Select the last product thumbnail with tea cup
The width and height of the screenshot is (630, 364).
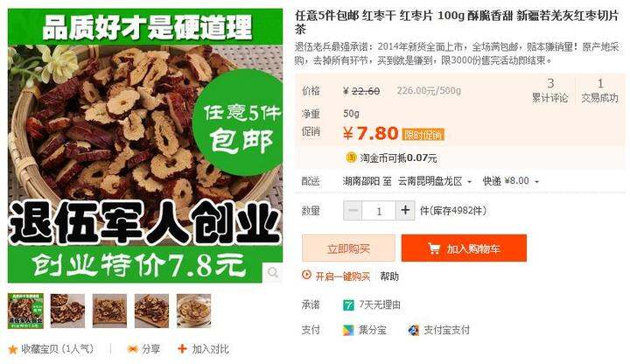(x=193, y=311)
